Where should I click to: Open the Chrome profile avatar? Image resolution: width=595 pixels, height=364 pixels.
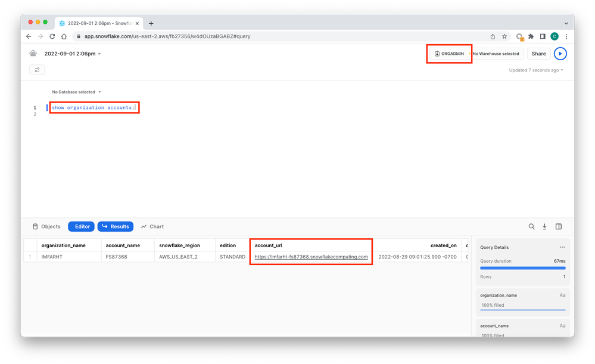point(554,36)
